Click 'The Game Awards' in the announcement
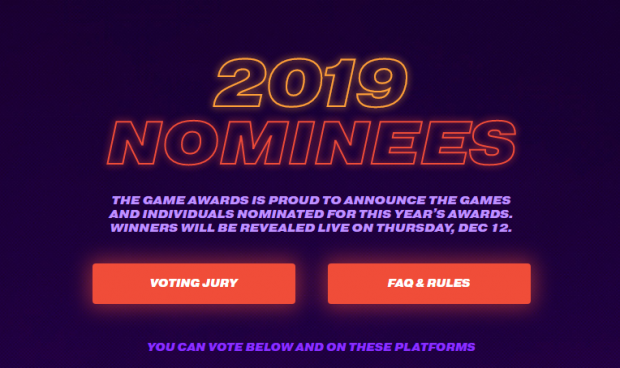The width and height of the screenshot is (620, 368). coord(180,200)
